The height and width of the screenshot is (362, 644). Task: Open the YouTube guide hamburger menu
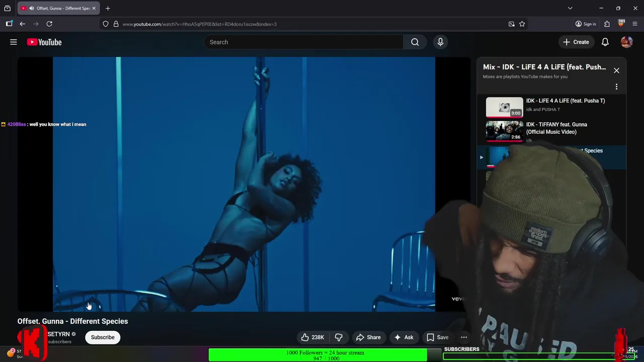(x=14, y=42)
